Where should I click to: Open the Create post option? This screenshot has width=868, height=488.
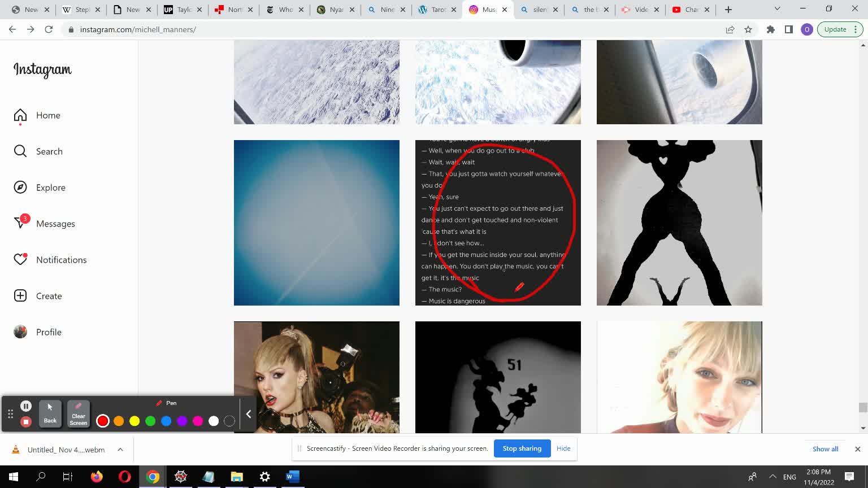tap(38, 296)
